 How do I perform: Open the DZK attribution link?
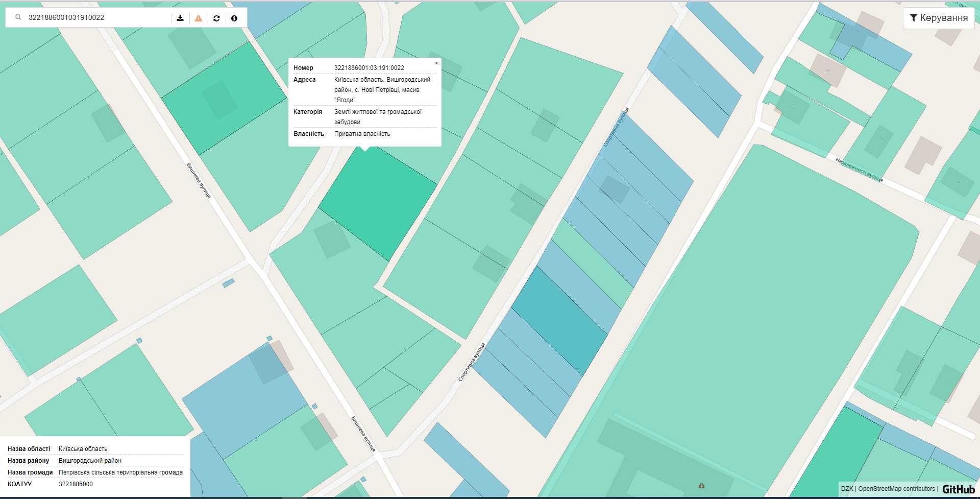click(847, 489)
